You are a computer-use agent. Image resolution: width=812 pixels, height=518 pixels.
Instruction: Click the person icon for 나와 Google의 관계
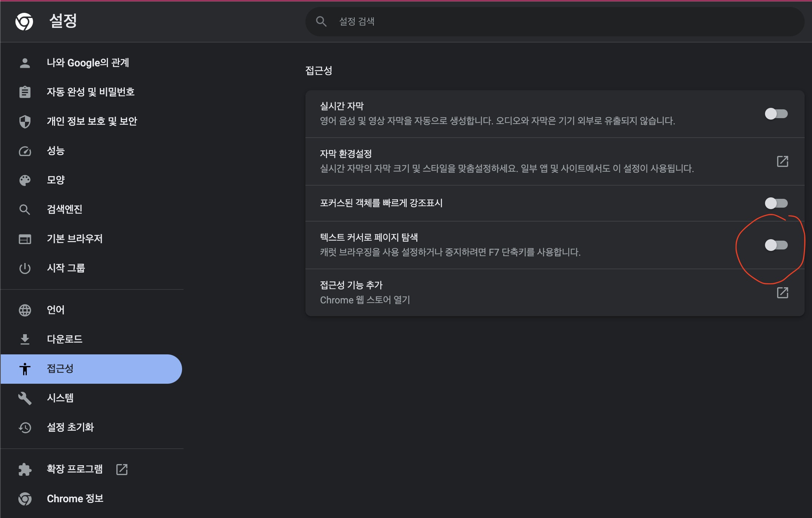[25, 63]
